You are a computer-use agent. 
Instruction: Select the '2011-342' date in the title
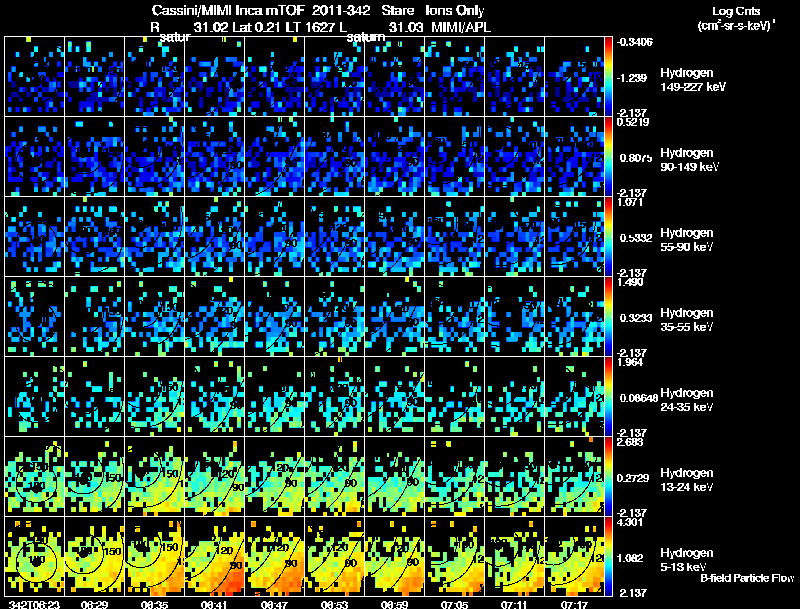341,10
